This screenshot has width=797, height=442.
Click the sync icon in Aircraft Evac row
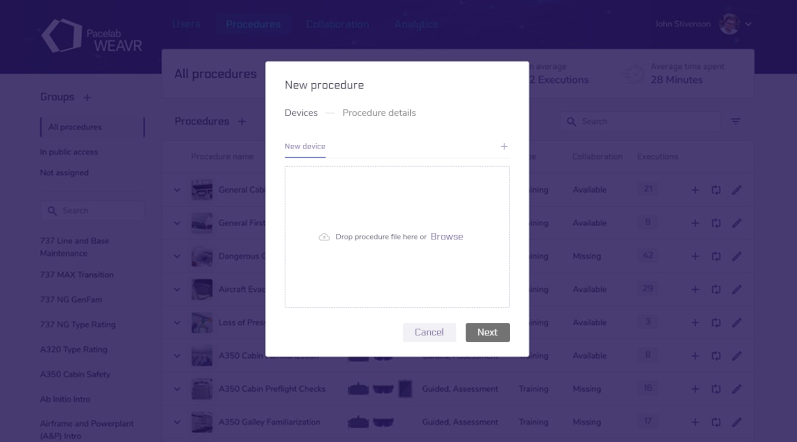[x=716, y=290]
